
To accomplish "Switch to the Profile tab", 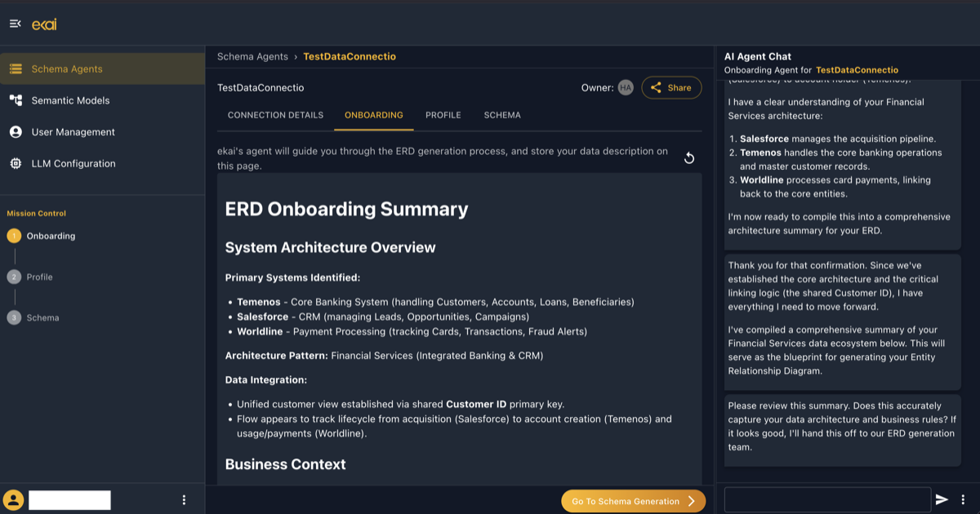I will [443, 115].
